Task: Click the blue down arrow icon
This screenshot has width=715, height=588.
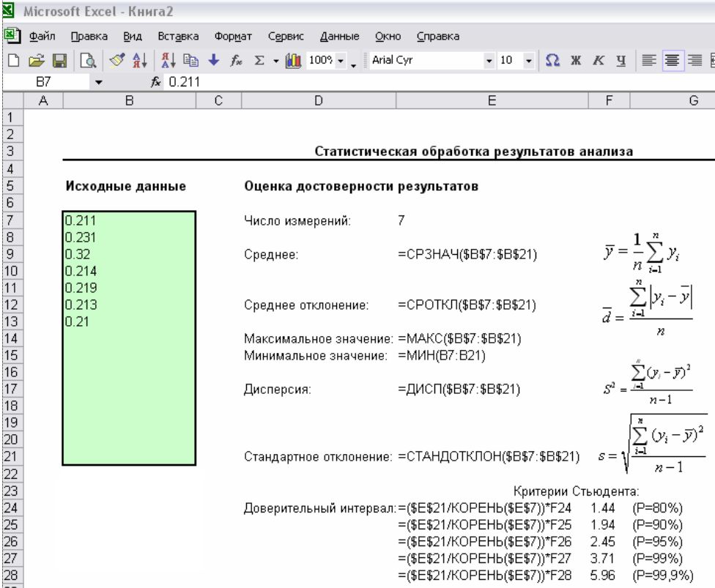Action: click(213, 60)
